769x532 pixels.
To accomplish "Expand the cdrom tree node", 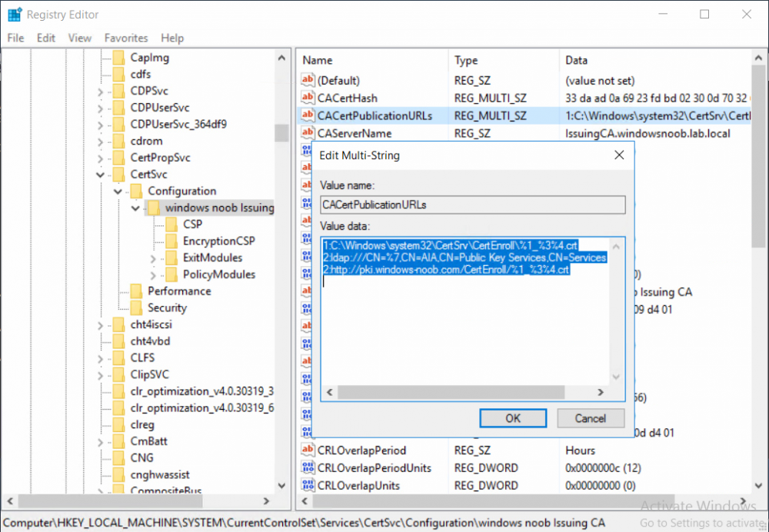I will pyautogui.click(x=101, y=141).
